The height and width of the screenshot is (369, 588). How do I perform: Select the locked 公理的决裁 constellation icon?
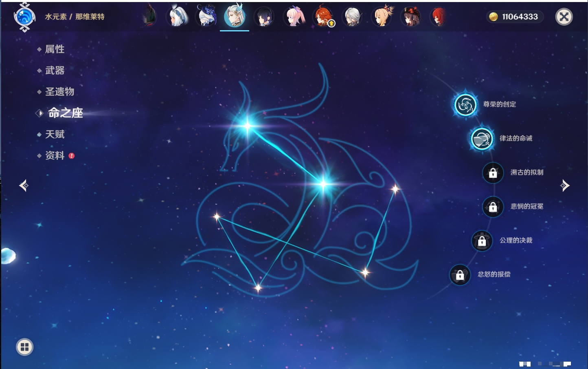tap(482, 241)
